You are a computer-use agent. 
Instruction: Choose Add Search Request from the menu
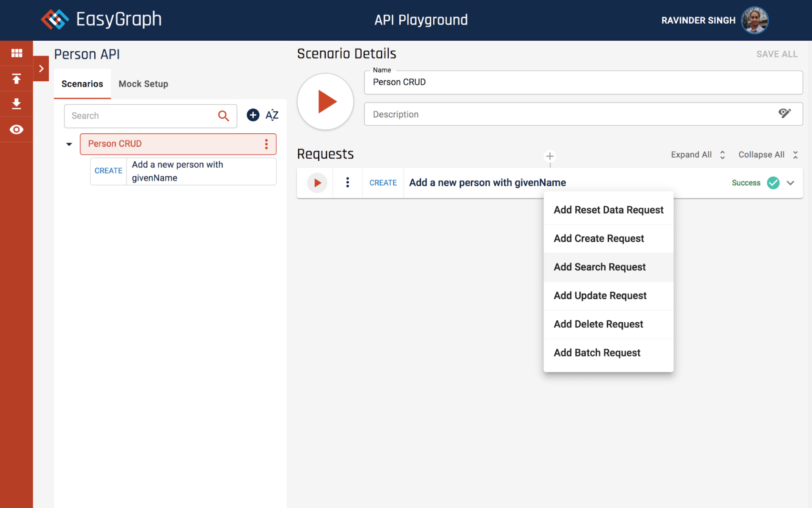[x=599, y=267]
